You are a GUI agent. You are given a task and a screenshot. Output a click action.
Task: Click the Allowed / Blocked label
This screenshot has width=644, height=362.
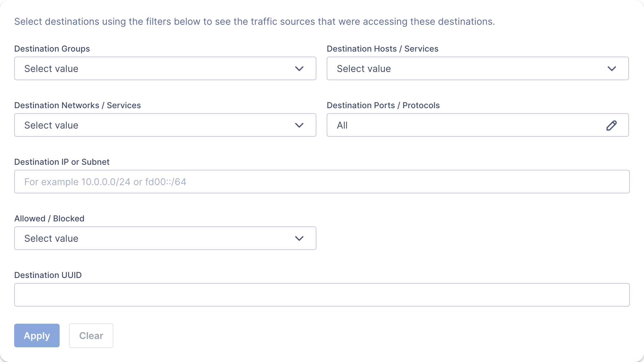coord(49,218)
